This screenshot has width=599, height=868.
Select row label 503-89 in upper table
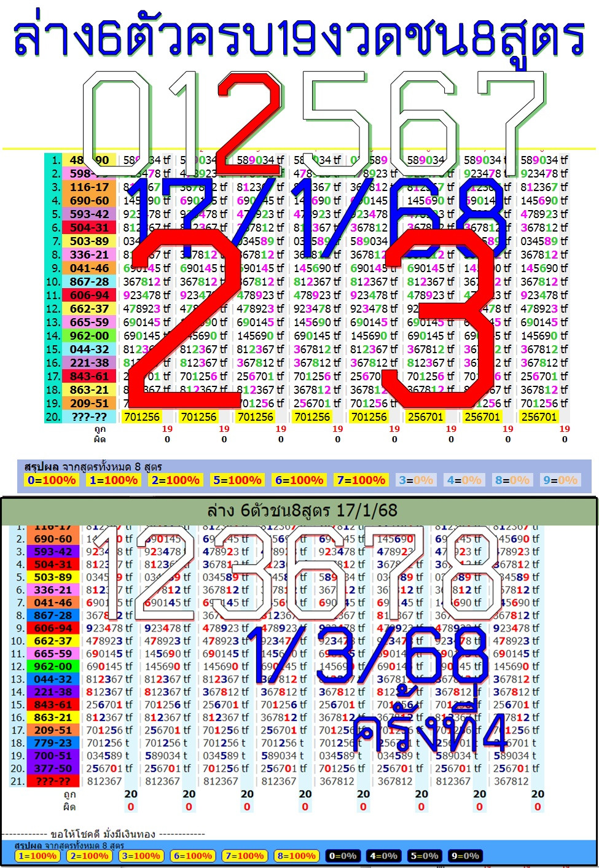pyautogui.click(x=89, y=241)
